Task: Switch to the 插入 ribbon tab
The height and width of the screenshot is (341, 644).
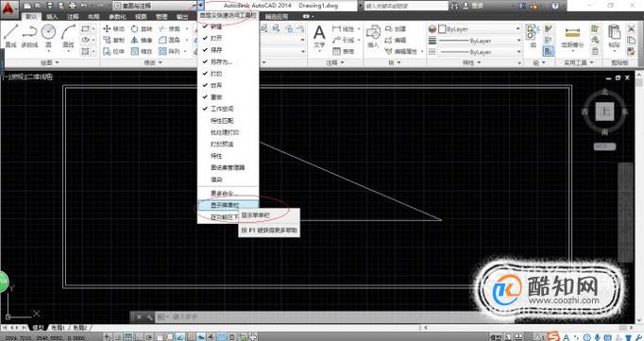Action: point(52,16)
